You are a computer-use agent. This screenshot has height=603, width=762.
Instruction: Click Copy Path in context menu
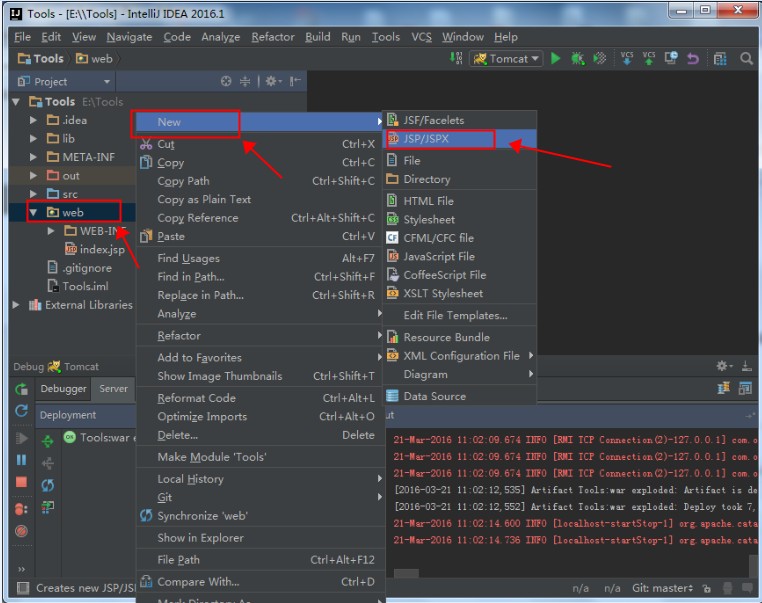[x=260, y=181]
